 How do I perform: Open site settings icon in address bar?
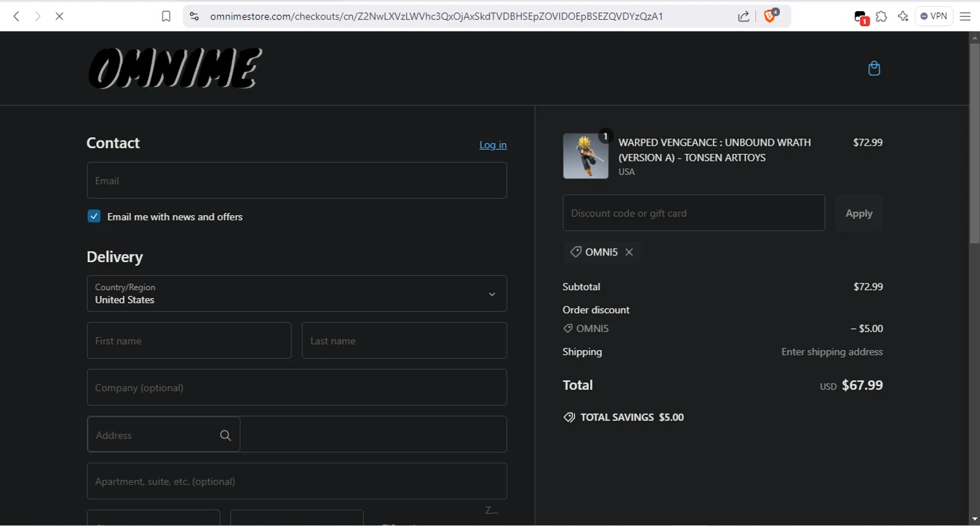(x=194, y=16)
